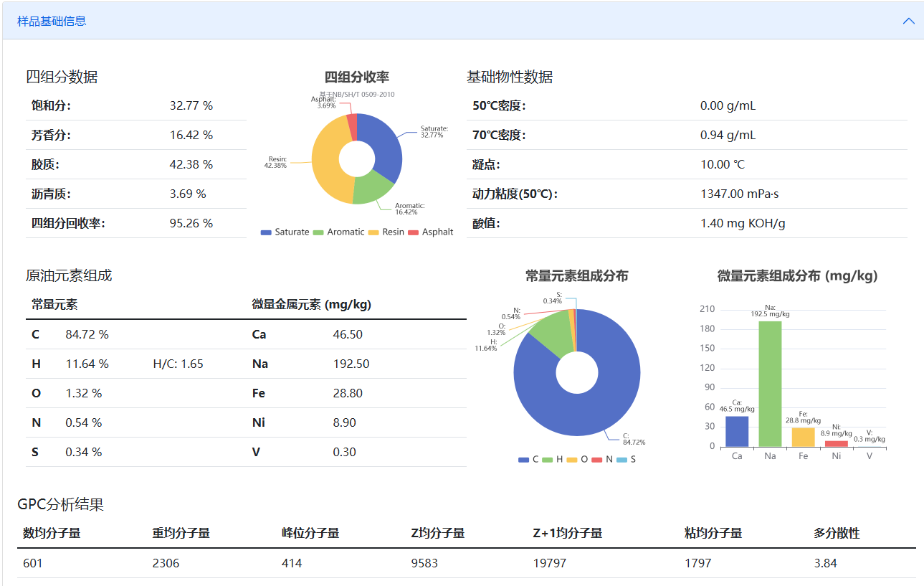Toggle Saturate legend in 四组分收率 chart
The image size is (924, 586).
pyautogui.click(x=285, y=232)
